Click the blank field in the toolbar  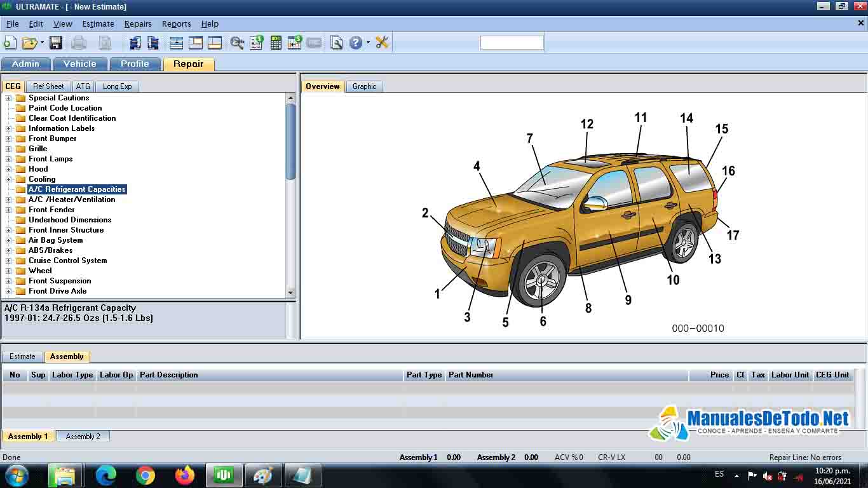coord(512,43)
